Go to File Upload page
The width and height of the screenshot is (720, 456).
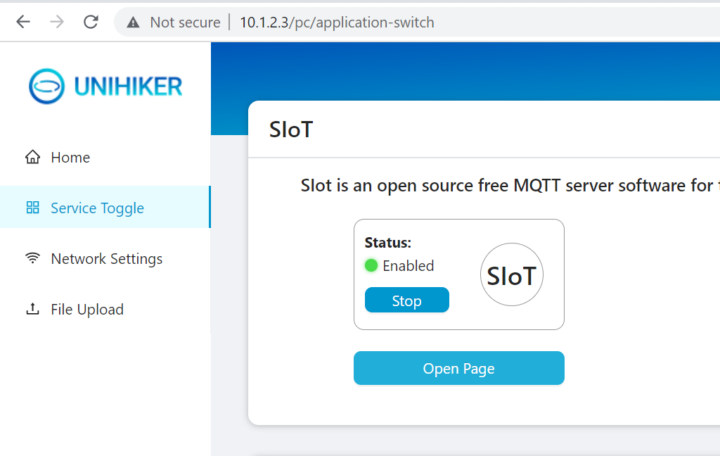click(105, 309)
